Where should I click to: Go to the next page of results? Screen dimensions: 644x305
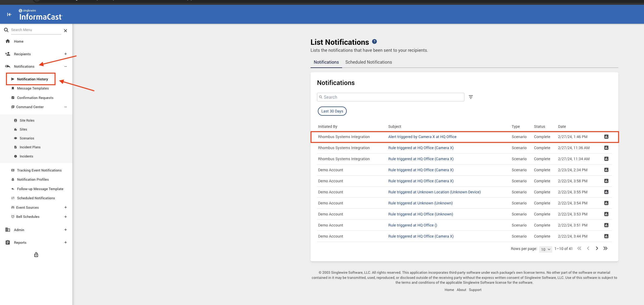point(597,248)
